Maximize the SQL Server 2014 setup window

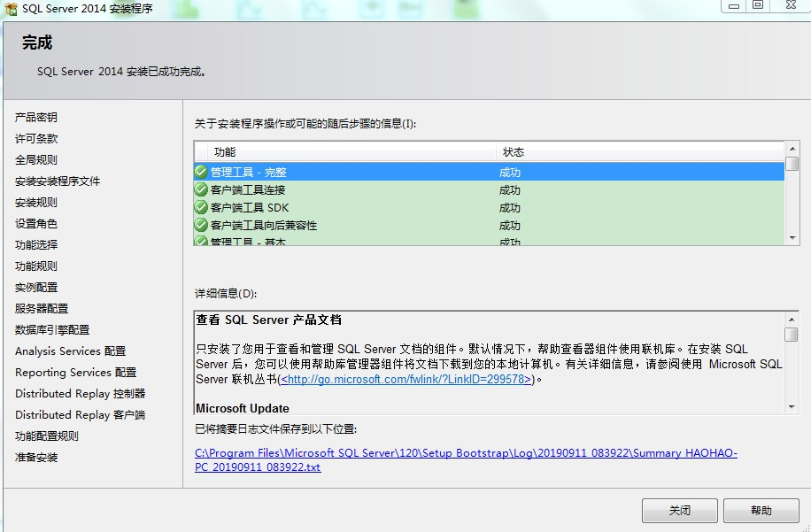[758, 5]
